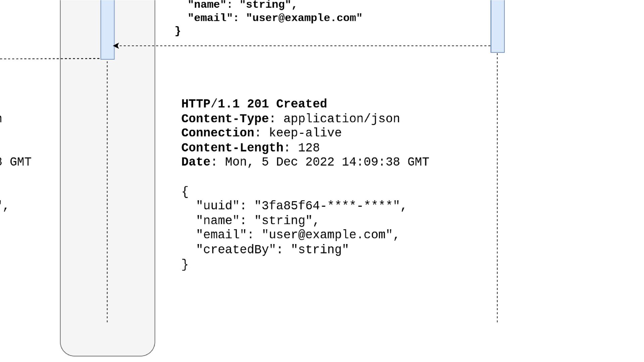This screenshot has width=644, height=362.
Task: Select the bold email line in request body
Action: (x=275, y=18)
